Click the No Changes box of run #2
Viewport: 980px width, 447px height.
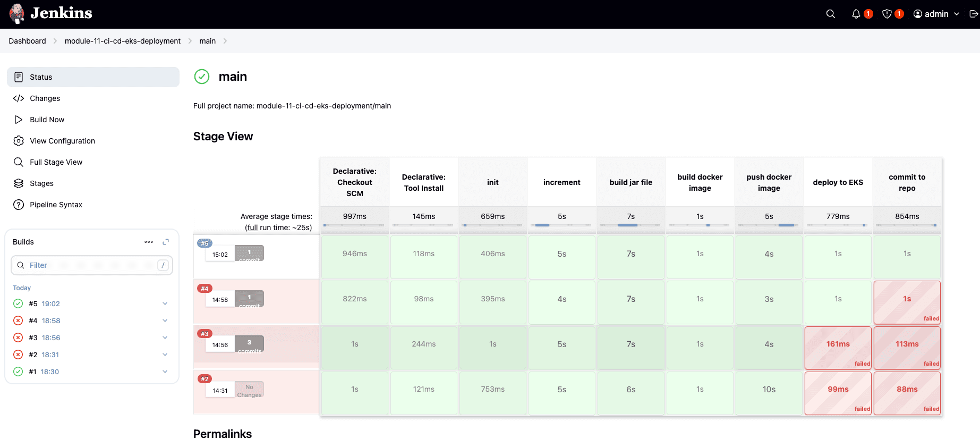249,390
